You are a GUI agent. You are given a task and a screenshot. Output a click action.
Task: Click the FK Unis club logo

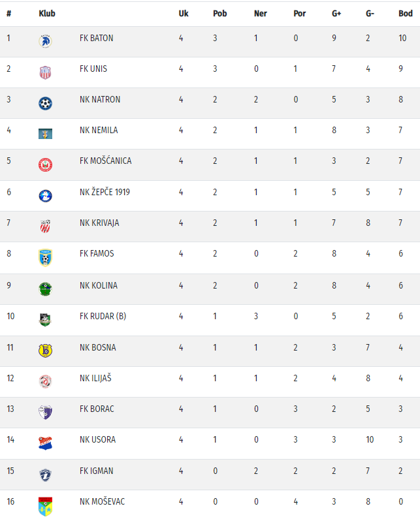point(45,72)
